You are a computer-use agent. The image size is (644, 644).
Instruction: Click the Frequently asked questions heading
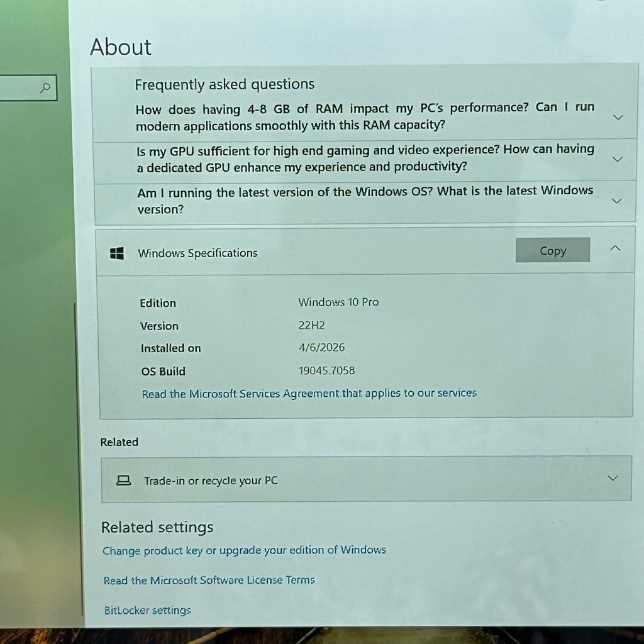225,85
